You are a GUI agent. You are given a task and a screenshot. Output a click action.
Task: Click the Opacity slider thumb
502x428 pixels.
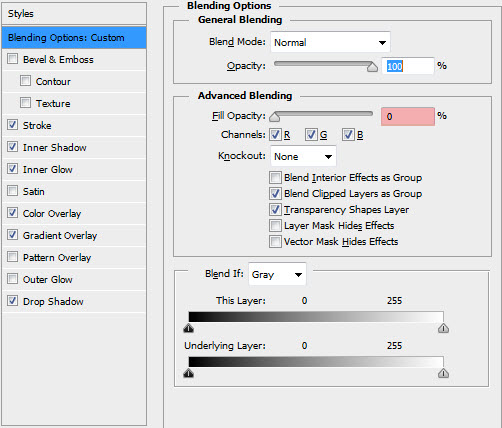(x=372, y=67)
